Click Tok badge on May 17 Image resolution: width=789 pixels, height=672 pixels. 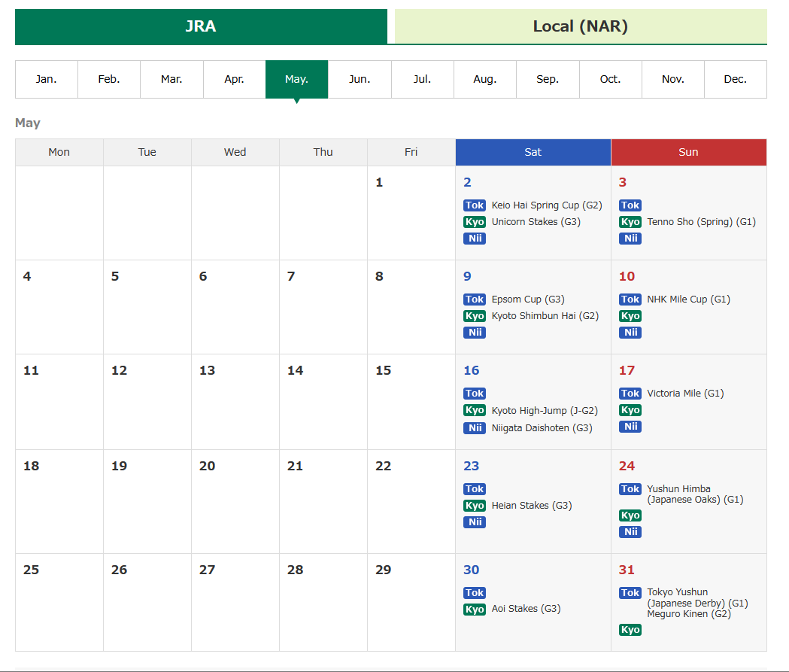pos(630,394)
